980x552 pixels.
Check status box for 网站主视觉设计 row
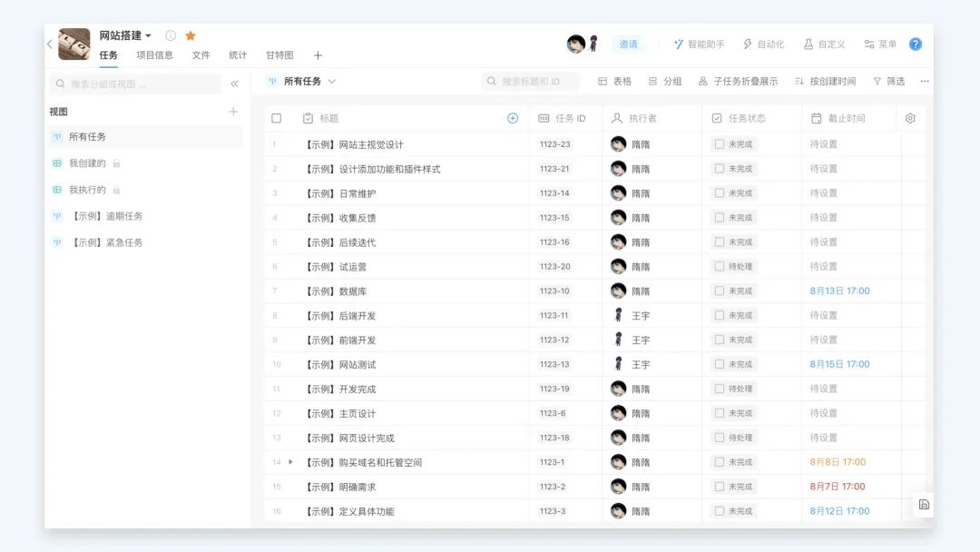(x=720, y=144)
